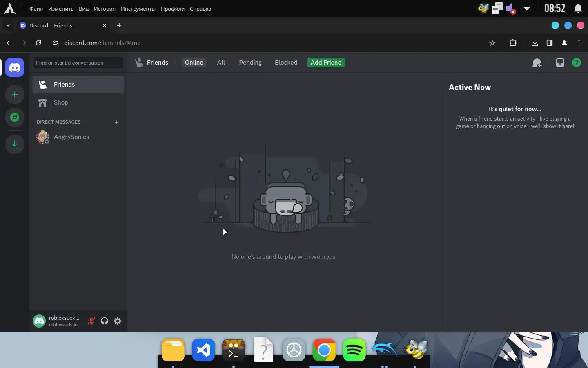
Task: Open Blocked users tab
Action: 286,63
